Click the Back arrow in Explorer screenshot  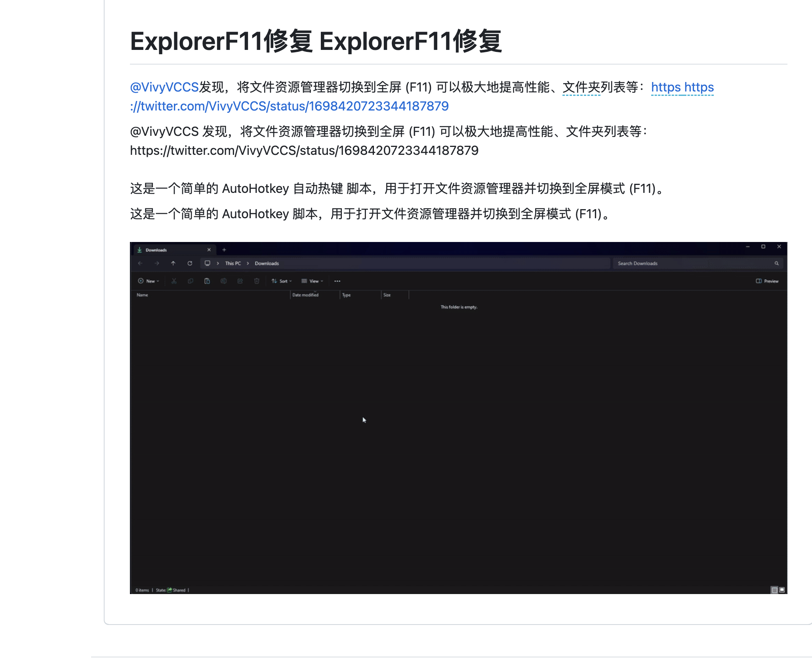(140, 263)
